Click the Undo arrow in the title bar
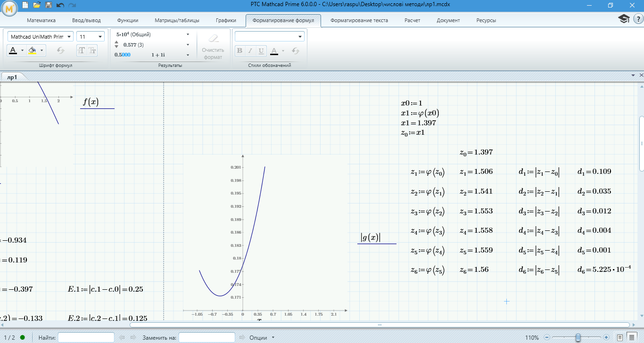This screenshot has height=343, width=644. (x=60, y=5)
